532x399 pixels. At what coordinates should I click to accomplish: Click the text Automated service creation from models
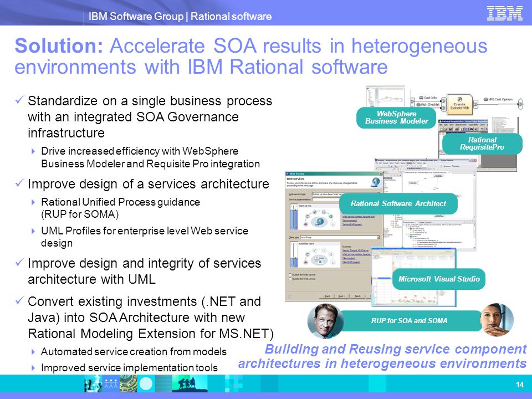134,351
